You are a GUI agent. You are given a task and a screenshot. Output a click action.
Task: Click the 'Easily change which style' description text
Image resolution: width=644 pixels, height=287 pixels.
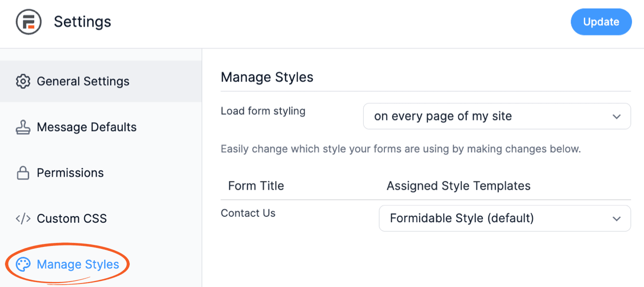coord(400,149)
